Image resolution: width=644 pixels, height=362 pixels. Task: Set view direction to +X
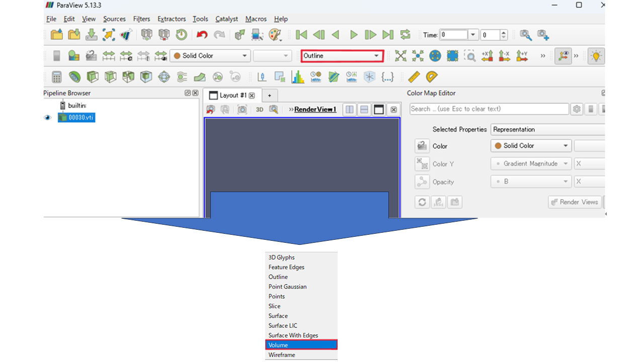[x=487, y=56]
